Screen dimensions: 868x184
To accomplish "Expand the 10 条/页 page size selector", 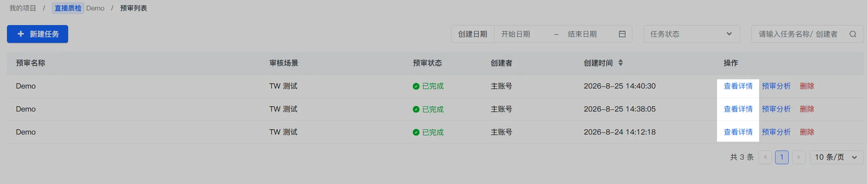I will 837,157.
